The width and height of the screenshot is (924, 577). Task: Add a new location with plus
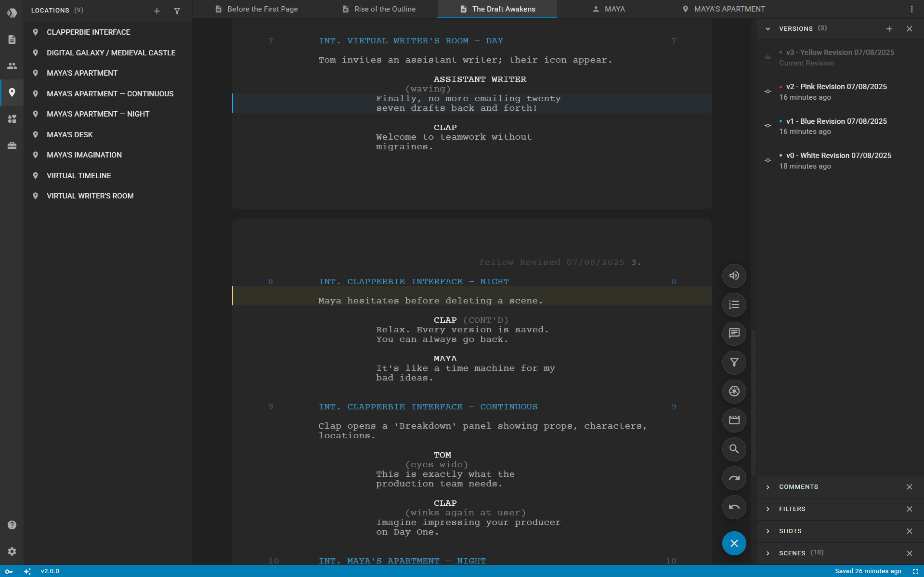157,11
